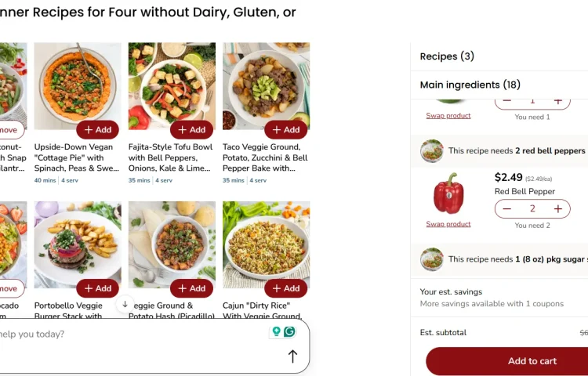Decrease Red Bell Pepper quantity with minus
Viewport: 588px width, 376px height.
coord(507,209)
